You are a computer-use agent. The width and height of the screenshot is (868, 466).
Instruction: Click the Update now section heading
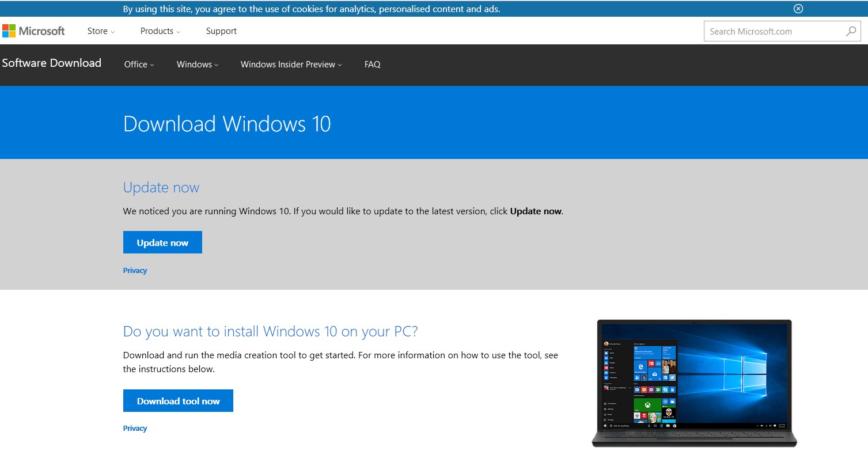[x=161, y=188]
